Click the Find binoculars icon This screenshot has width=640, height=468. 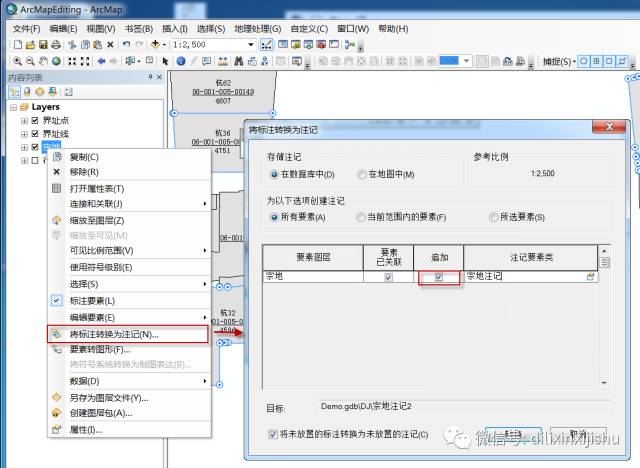click(x=239, y=61)
